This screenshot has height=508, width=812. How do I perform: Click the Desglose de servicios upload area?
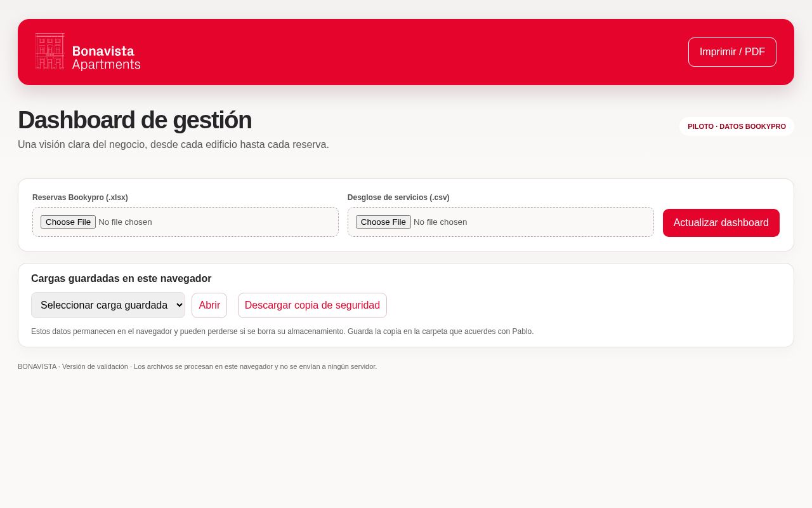(501, 222)
